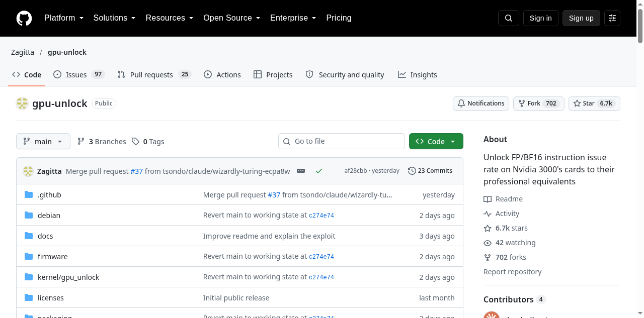Click Report repository link
The image size is (644, 318).
[513, 272]
